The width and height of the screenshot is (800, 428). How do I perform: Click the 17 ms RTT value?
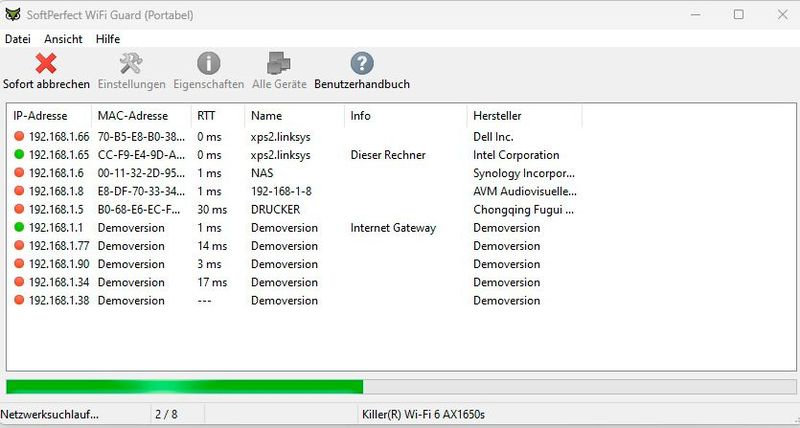click(212, 282)
